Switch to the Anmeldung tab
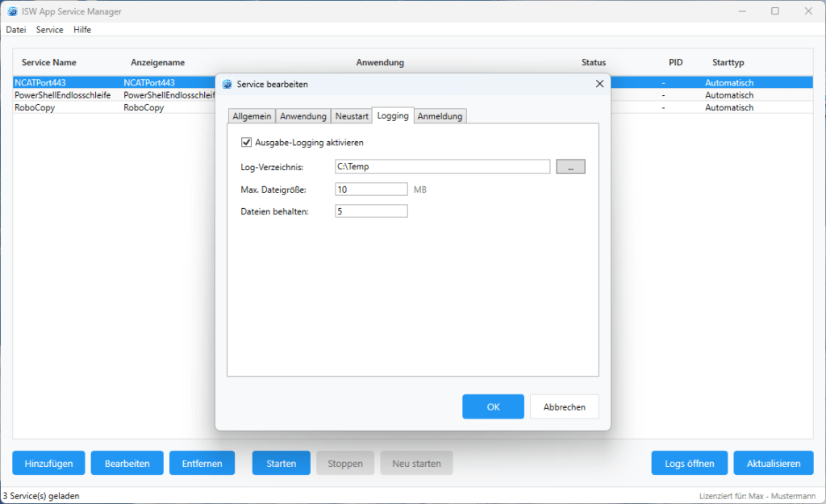 point(440,115)
